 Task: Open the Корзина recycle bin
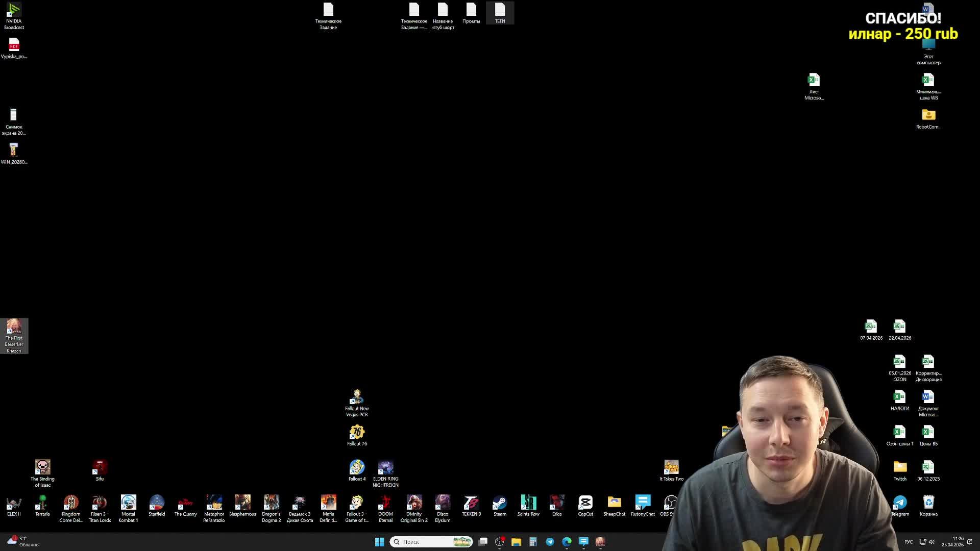(928, 504)
